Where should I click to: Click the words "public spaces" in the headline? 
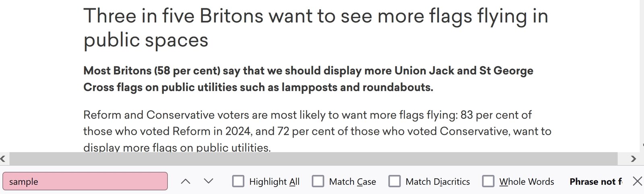[x=146, y=40]
